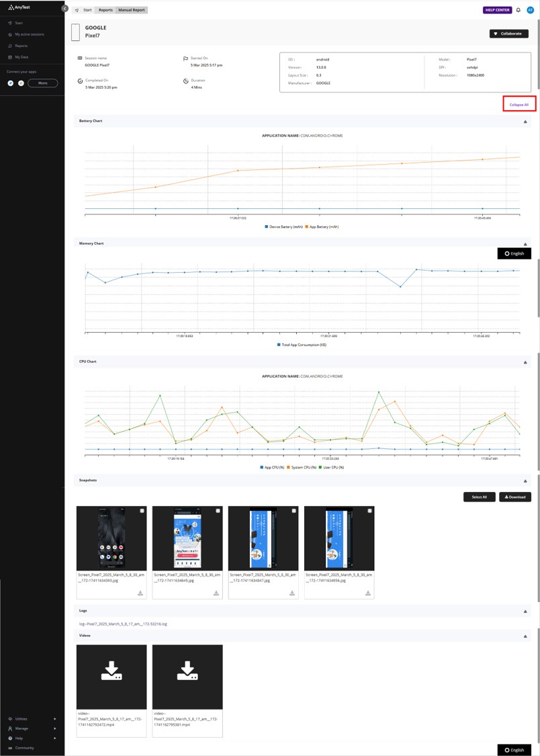Click the Duration clock icon
Screen dimensions: 540x756
[185, 81]
